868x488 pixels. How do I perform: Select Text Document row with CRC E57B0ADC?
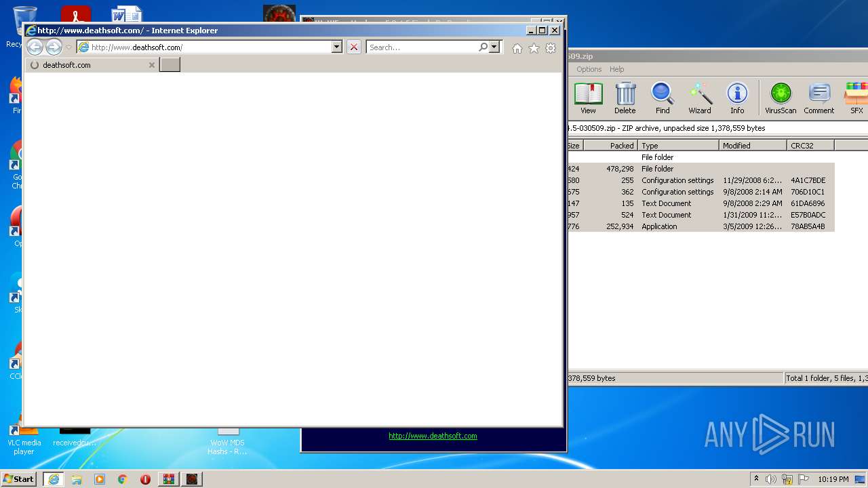click(x=701, y=215)
